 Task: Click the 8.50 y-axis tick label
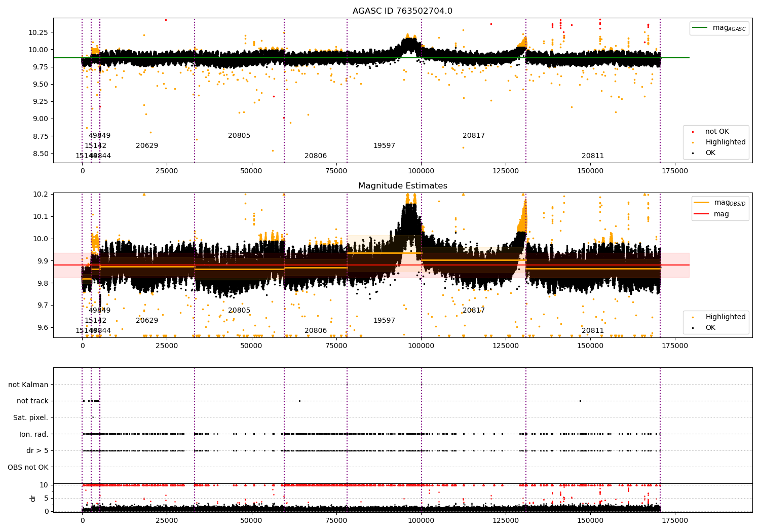41,154
